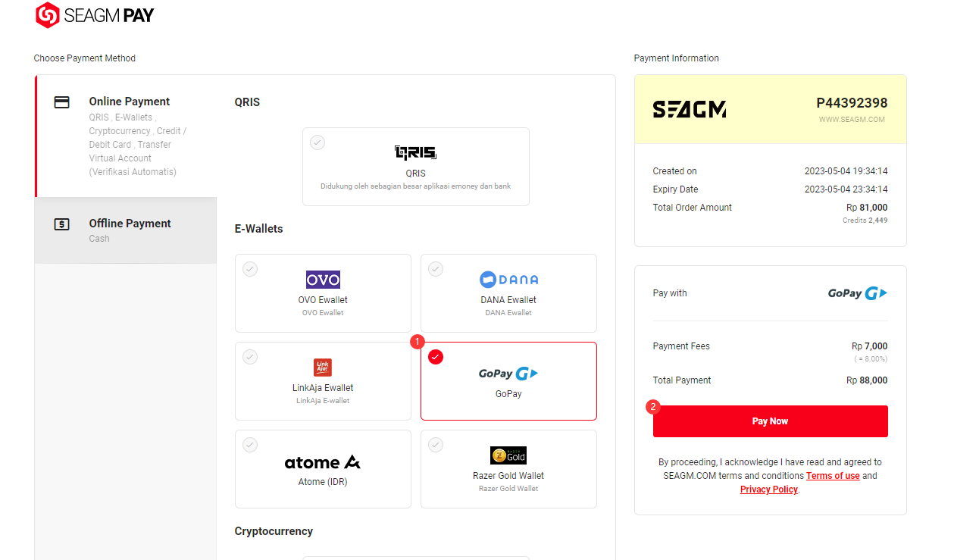Image resolution: width=979 pixels, height=560 pixels.
Task: Tick the Atome (IDR) check circle
Action: (x=250, y=445)
